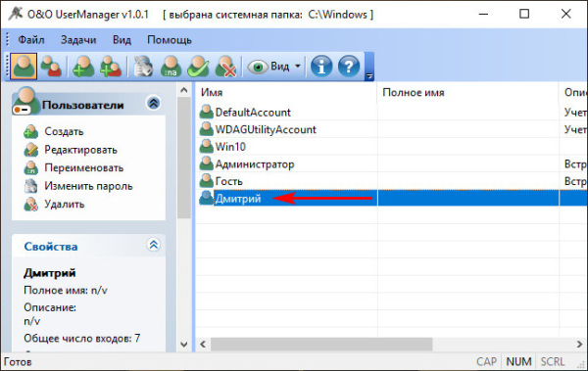Click the add new user toolbar icon
588x371 pixels.
click(x=83, y=67)
